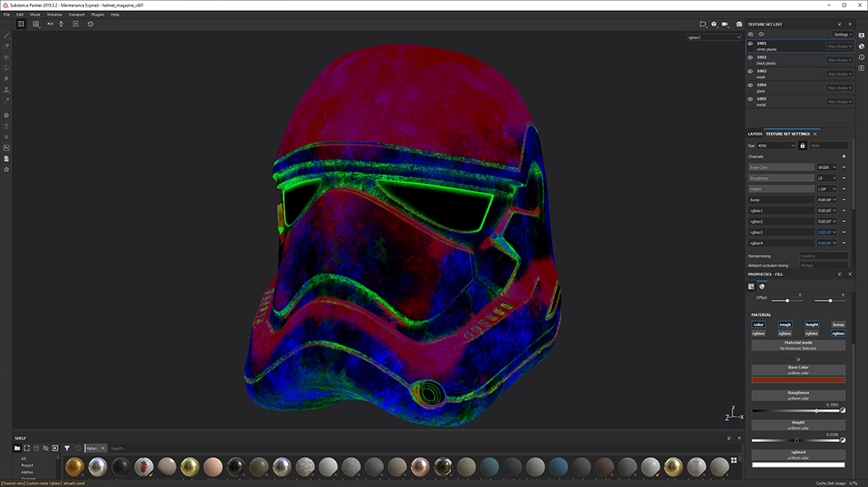Image resolution: width=868 pixels, height=487 pixels.
Task: Open the Plugins menu
Action: pos(97,14)
